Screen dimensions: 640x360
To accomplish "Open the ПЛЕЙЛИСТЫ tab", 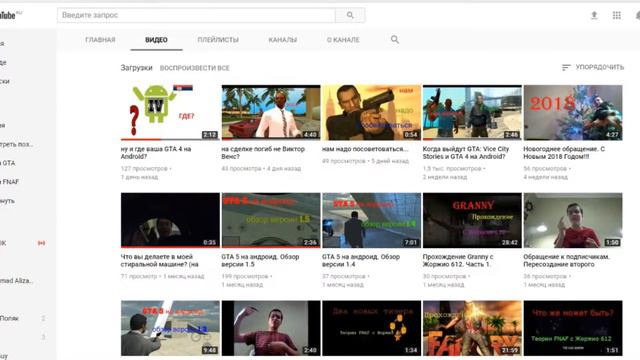I will tap(218, 40).
